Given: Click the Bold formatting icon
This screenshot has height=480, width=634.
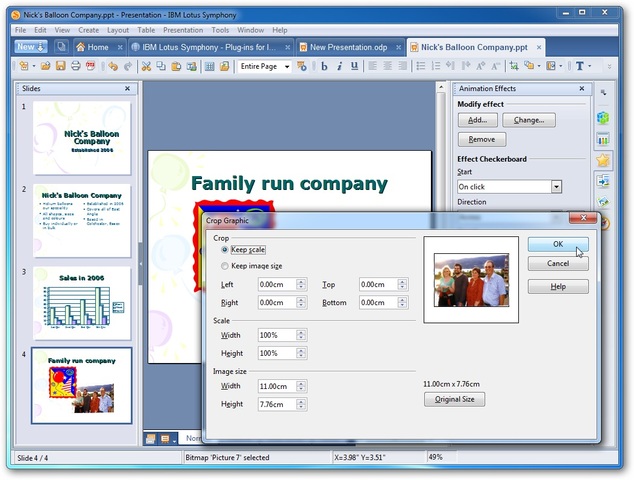Looking at the screenshot, I should 324,66.
